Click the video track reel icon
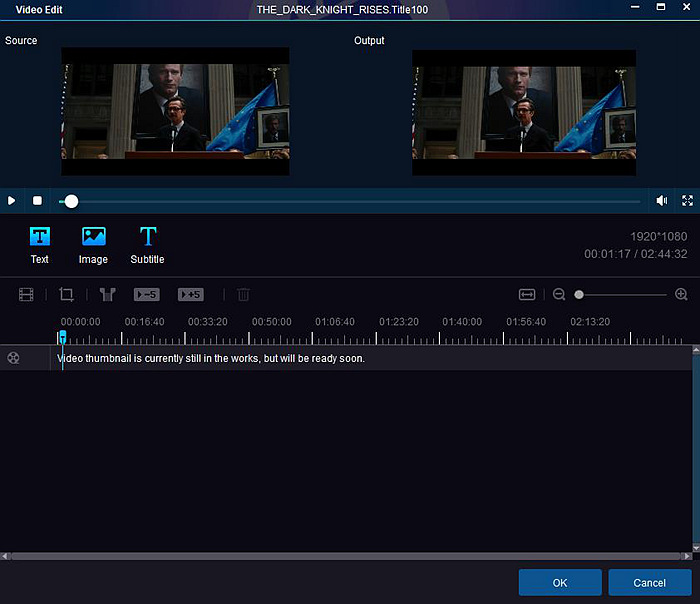This screenshot has height=604, width=700. pyautogui.click(x=13, y=358)
